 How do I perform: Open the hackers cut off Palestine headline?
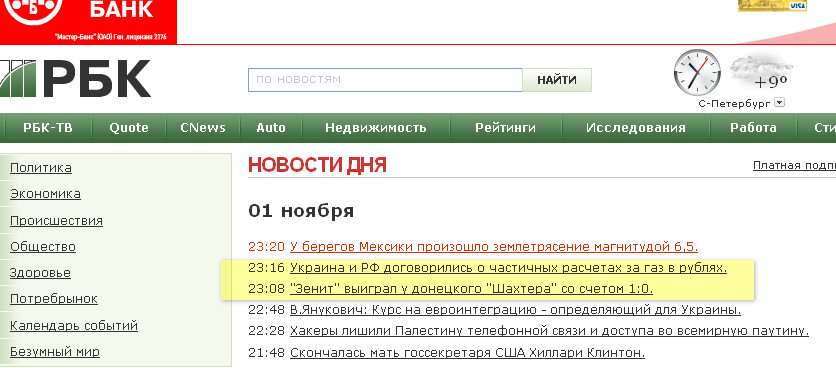point(550,331)
